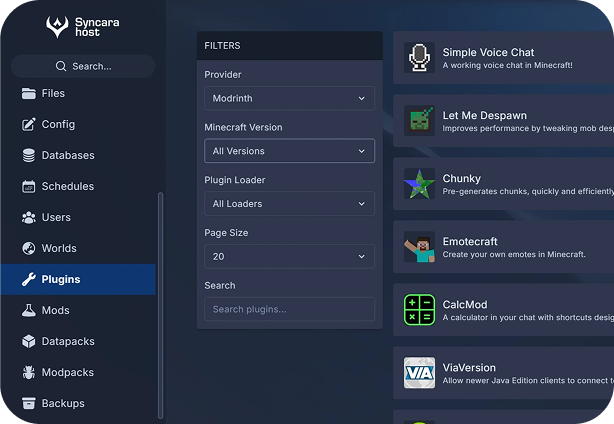Open the Simple Voice Chat plugin title
This screenshot has height=424, width=614.
(488, 52)
